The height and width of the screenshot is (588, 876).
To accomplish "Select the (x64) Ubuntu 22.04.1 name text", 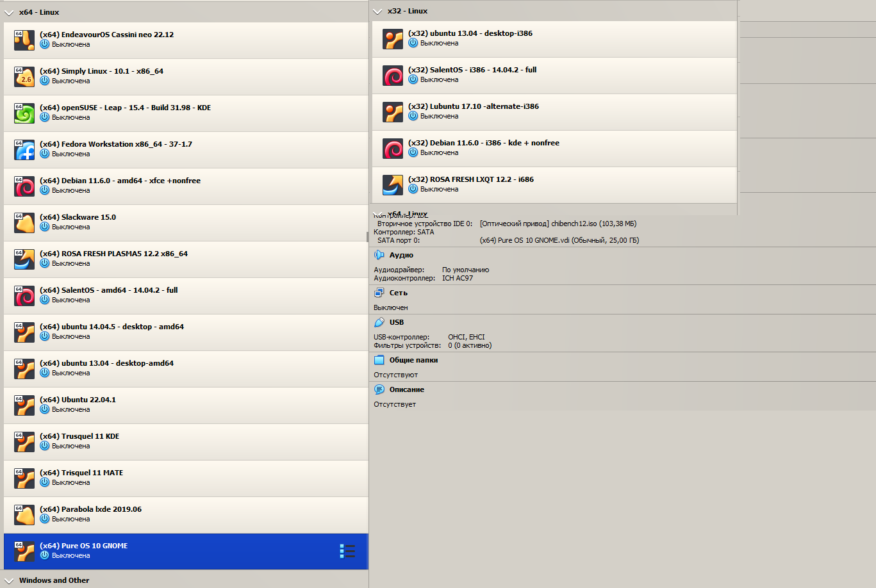I will pos(78,400).
